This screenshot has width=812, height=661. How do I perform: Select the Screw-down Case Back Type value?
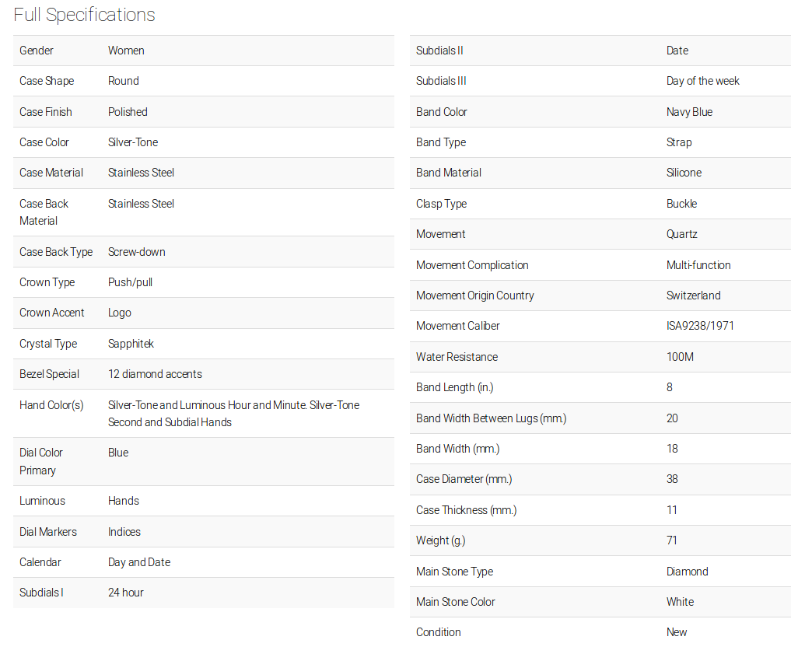[137, 252]
